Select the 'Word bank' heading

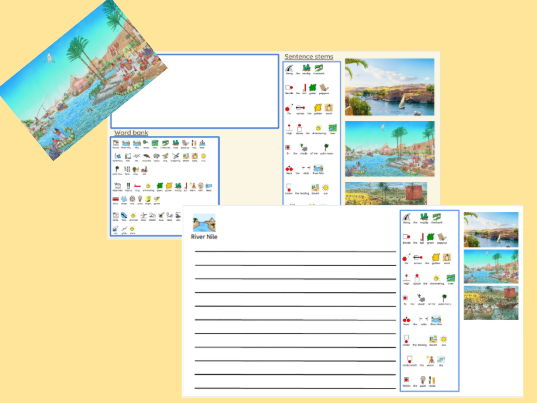[x=131, y=133]
